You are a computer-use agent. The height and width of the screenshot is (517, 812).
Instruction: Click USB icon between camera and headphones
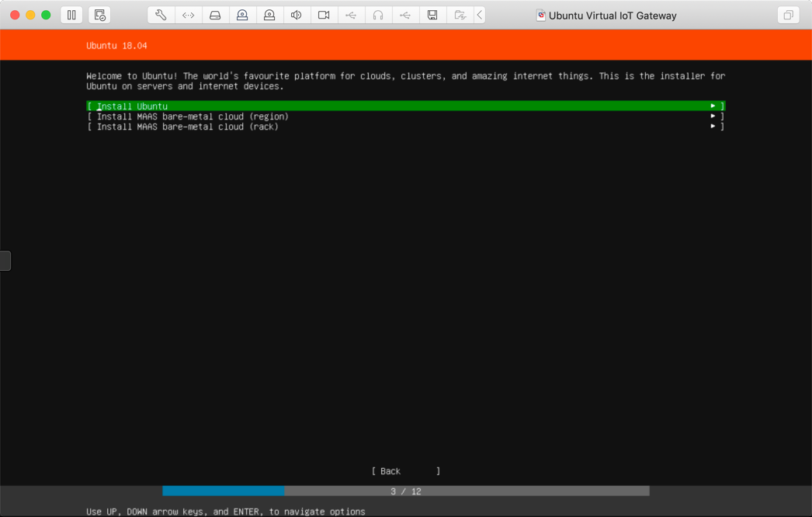pos(351,15)
